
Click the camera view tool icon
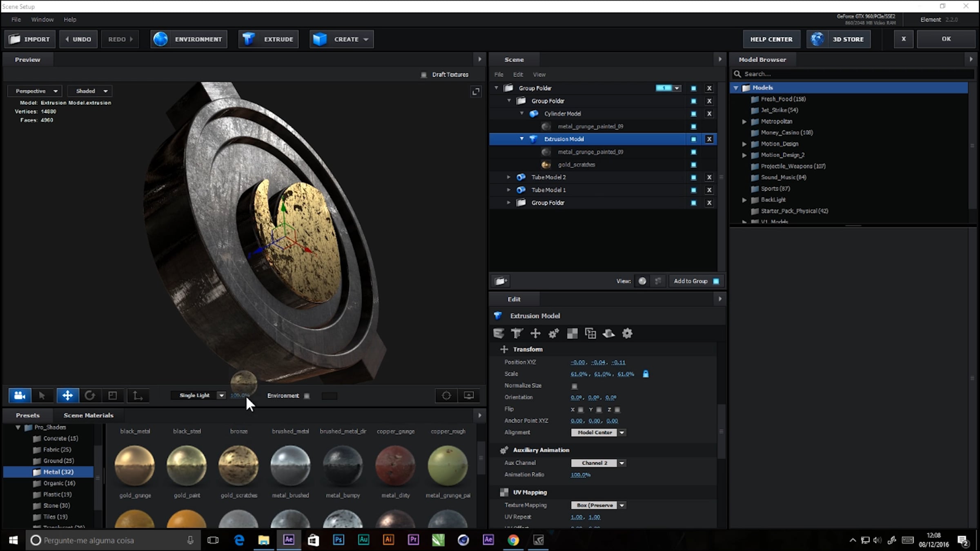(x=20, y=395)
